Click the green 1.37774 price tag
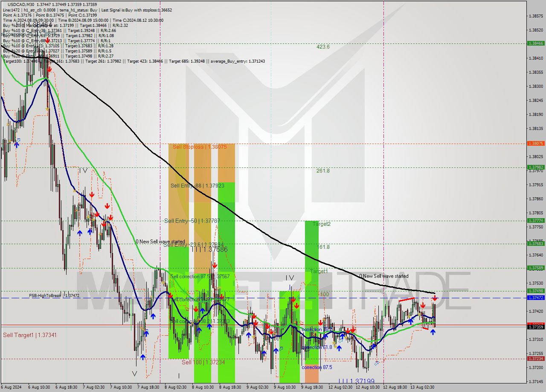546x392 pixels. (536, 221)
